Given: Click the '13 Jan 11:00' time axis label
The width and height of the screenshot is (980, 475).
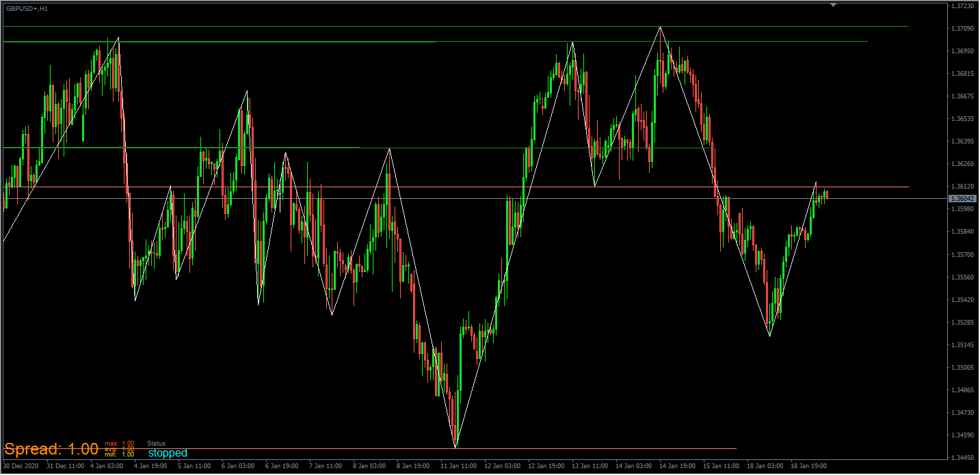Looking at the screenshot, I should (x=590, y=466).
